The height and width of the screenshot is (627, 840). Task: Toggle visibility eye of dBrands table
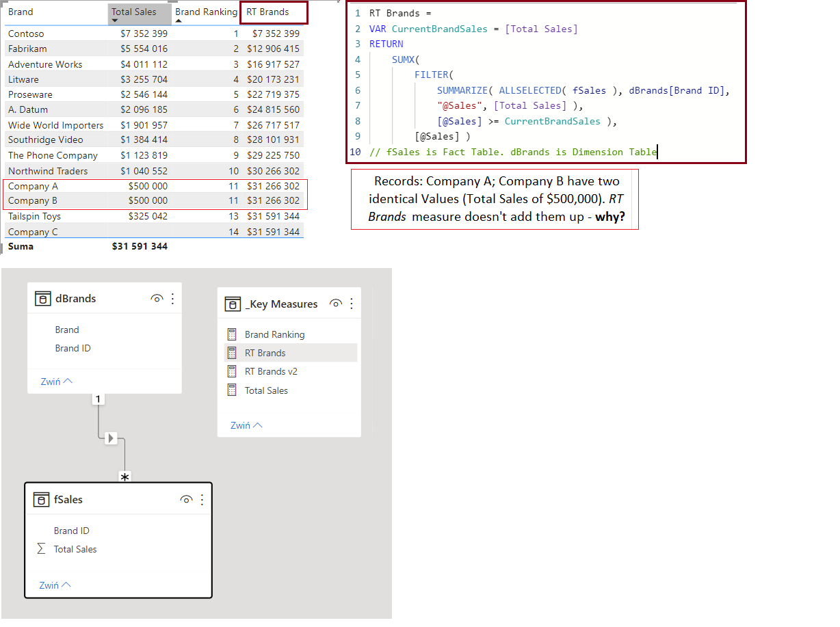point(157,298)
